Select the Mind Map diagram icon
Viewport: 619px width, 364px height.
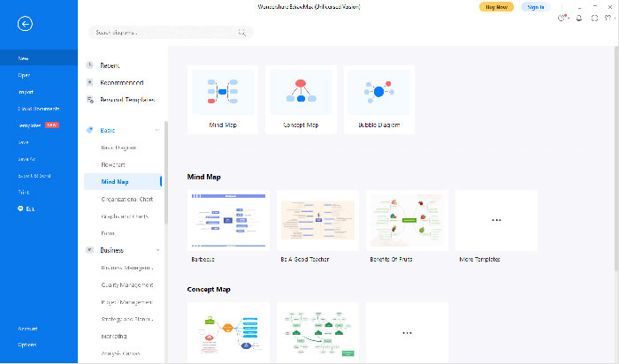click(x=223, y=92)
